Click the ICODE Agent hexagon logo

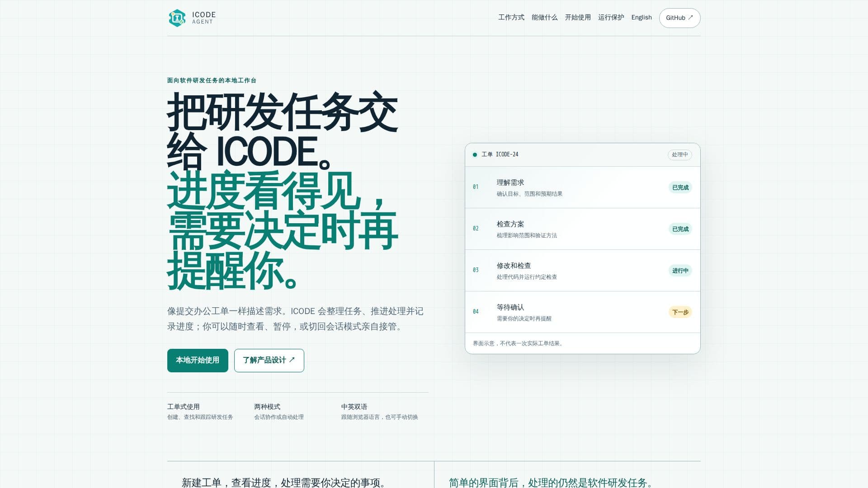click(177, 18)
